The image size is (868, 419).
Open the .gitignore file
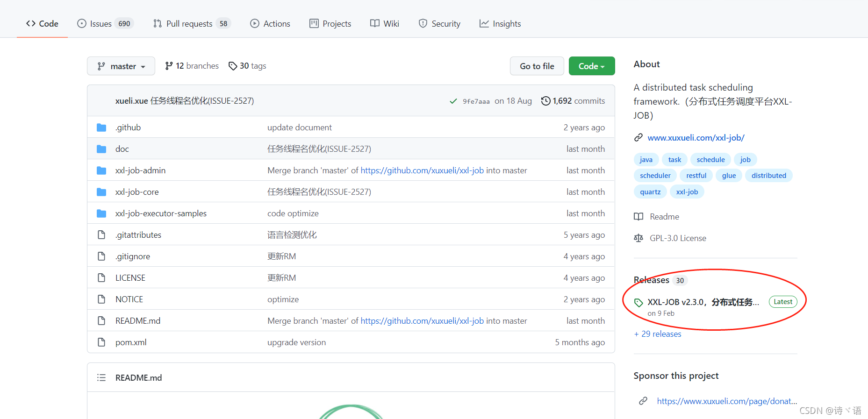[x=133, y=256]
